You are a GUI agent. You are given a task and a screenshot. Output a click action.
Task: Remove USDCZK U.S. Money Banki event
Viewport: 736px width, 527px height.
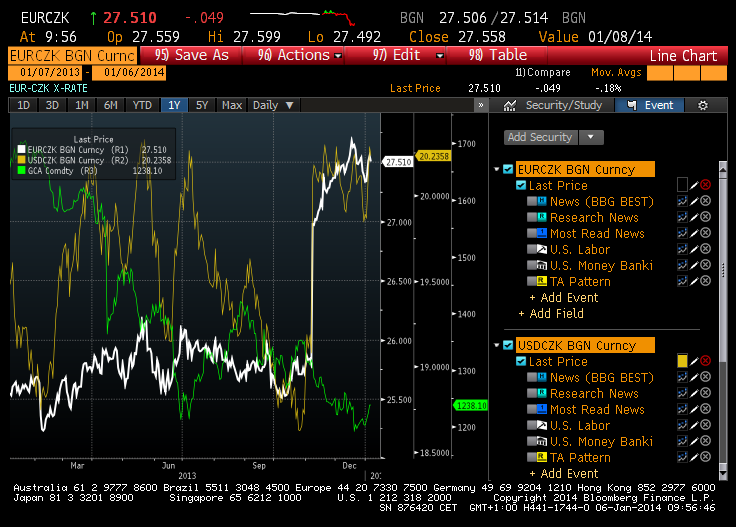[705, 441]
